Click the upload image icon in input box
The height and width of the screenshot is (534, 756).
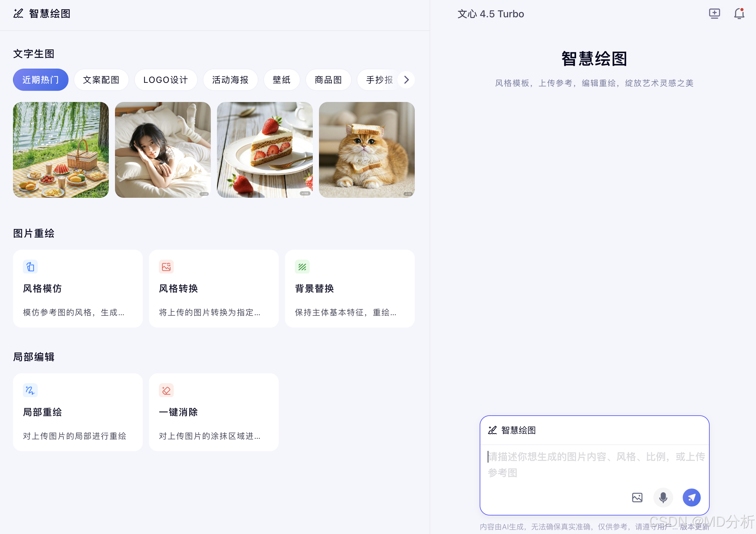pyautogui.click(x=637, y=497)
